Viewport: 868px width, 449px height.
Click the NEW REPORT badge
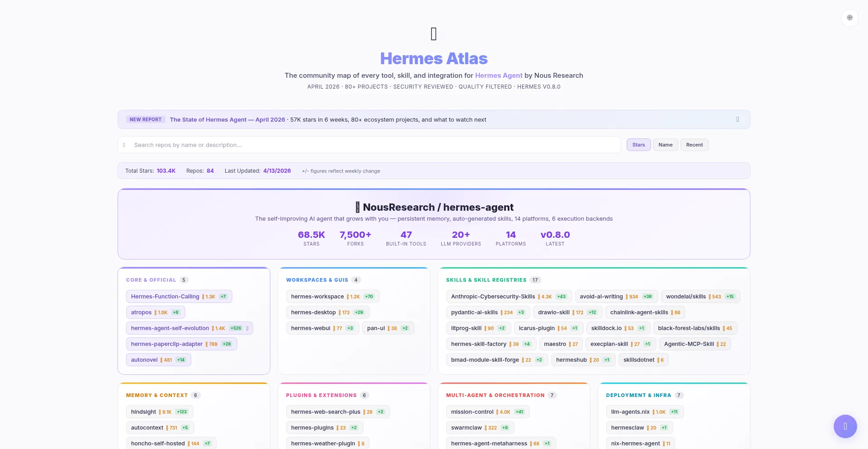(x=146, y=119)
